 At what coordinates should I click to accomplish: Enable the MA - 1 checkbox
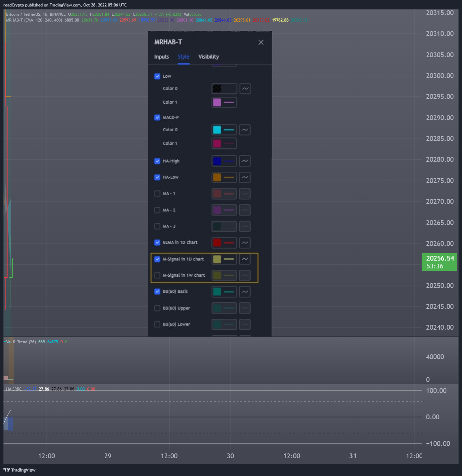click(157, 194)
